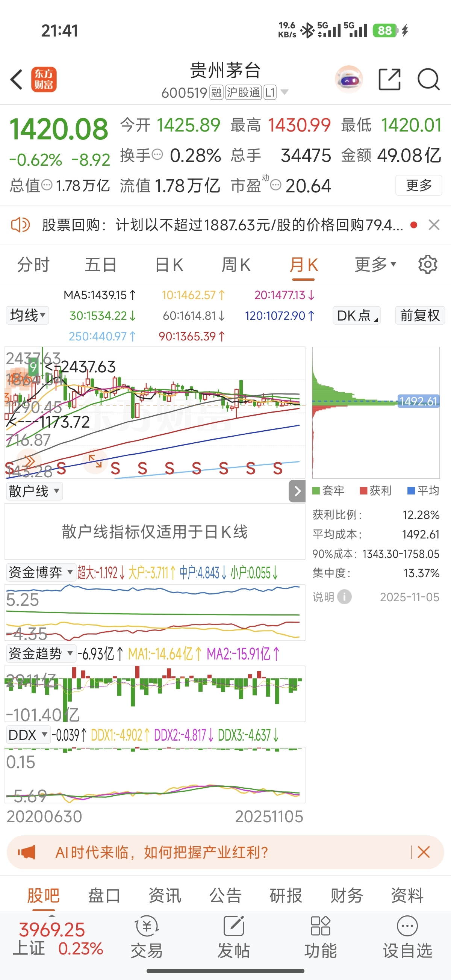Open the search magnifier icon
This screenshot has width=451, height=980.
[x=428, y=80]
